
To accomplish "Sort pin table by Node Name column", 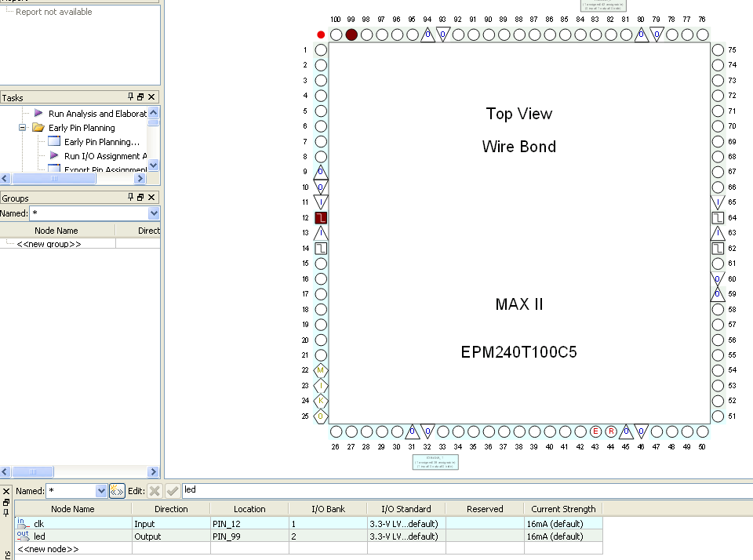I will [x=73, y=509].
